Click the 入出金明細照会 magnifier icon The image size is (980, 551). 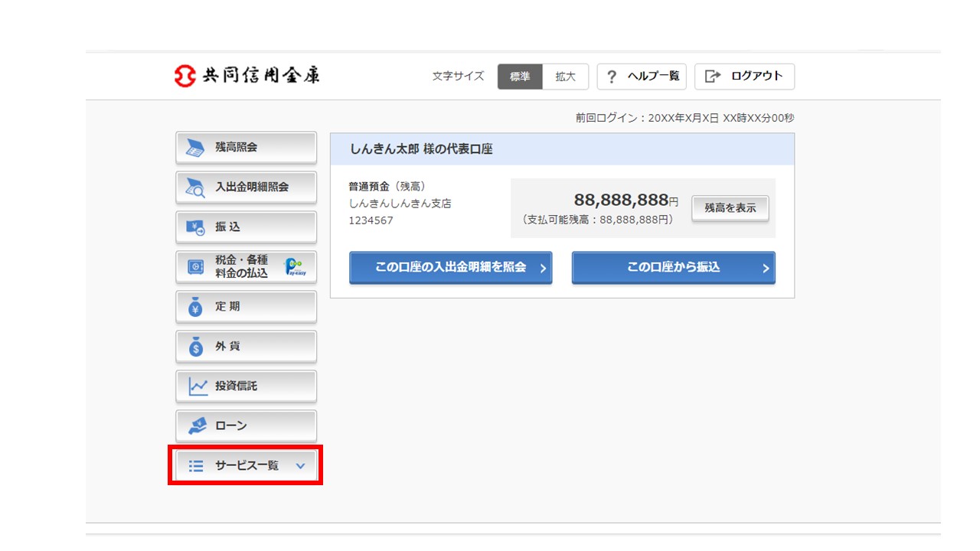pos(196,187)
